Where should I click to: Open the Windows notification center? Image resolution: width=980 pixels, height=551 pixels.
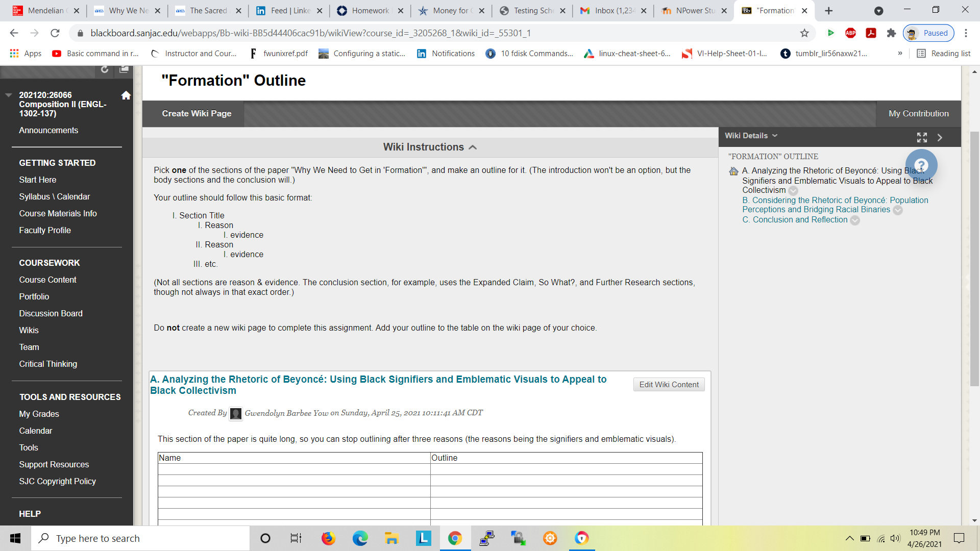[x=959, y=538]
